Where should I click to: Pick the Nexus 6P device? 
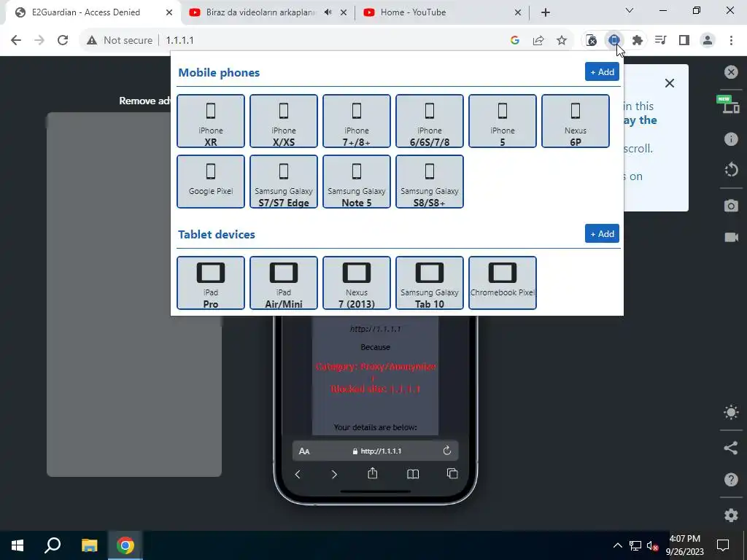tap(575, 121)
